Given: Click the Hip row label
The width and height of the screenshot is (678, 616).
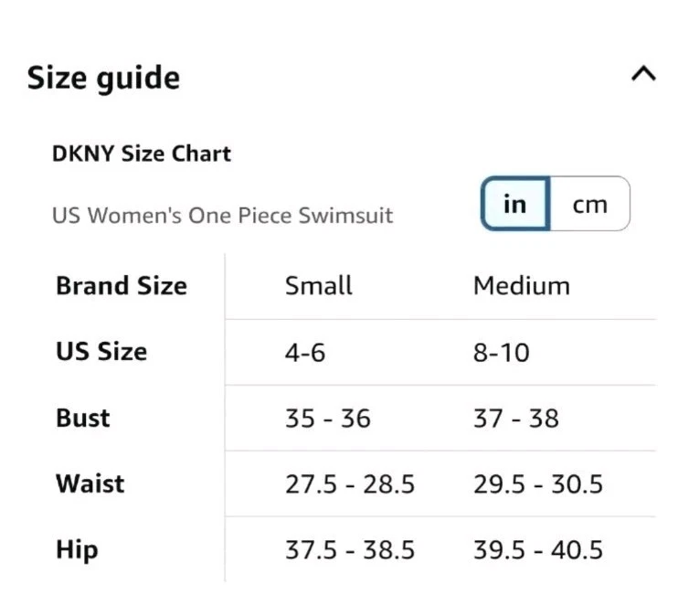Looking at the screenshot, I should coord(77,550).
